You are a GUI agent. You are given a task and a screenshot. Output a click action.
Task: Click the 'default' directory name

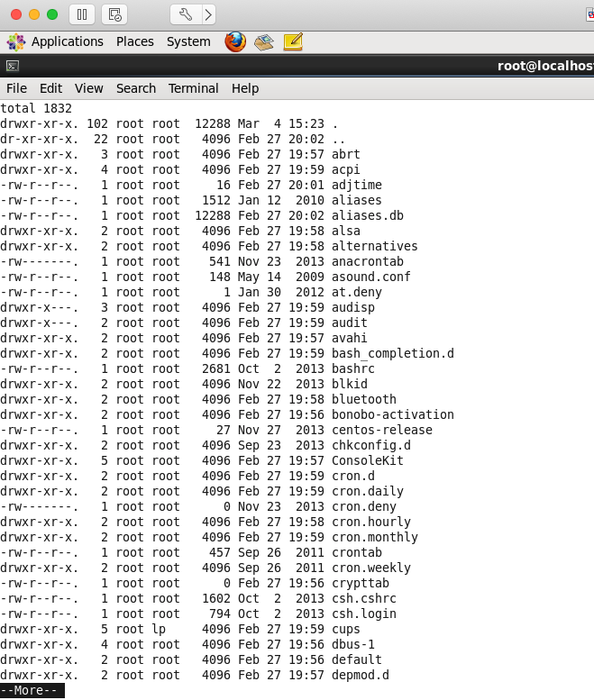click(x=356, y=660)
